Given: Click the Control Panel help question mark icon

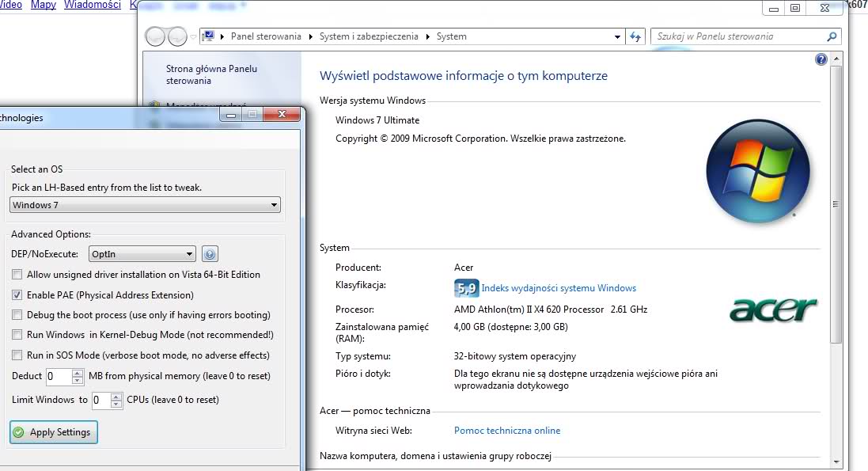Looking at the screenshot, I should coord(821,59).
